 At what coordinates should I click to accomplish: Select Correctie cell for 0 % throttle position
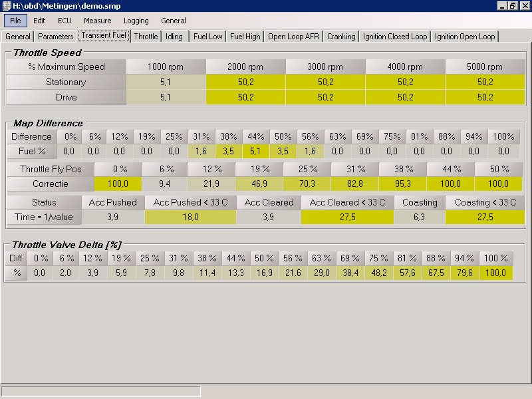coord(118,184)
